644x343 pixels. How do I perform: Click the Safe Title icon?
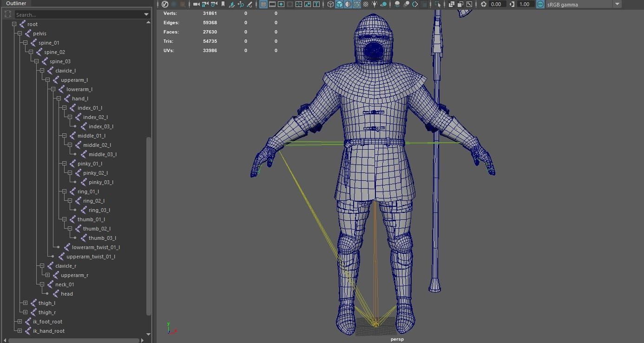(x=316, y=4)
